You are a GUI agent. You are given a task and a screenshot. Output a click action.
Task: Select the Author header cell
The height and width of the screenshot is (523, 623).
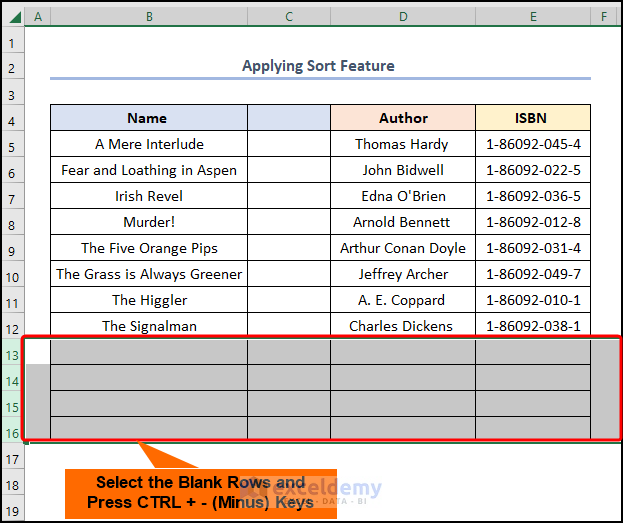click(403, 118)
